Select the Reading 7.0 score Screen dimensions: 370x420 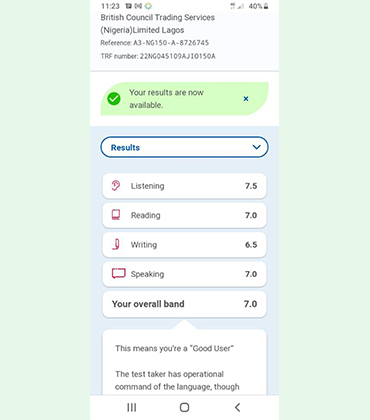tap(251, 215)
